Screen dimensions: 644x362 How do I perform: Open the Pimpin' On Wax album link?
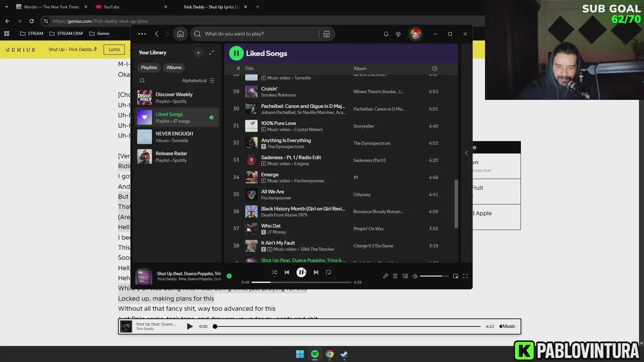click(x=368, y=229)
